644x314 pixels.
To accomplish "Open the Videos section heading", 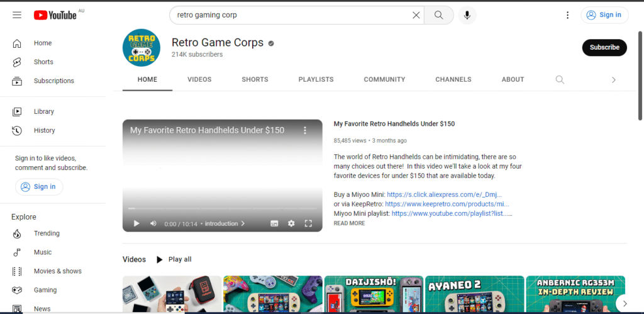I will pyautogui.click(x=134, y=259).
